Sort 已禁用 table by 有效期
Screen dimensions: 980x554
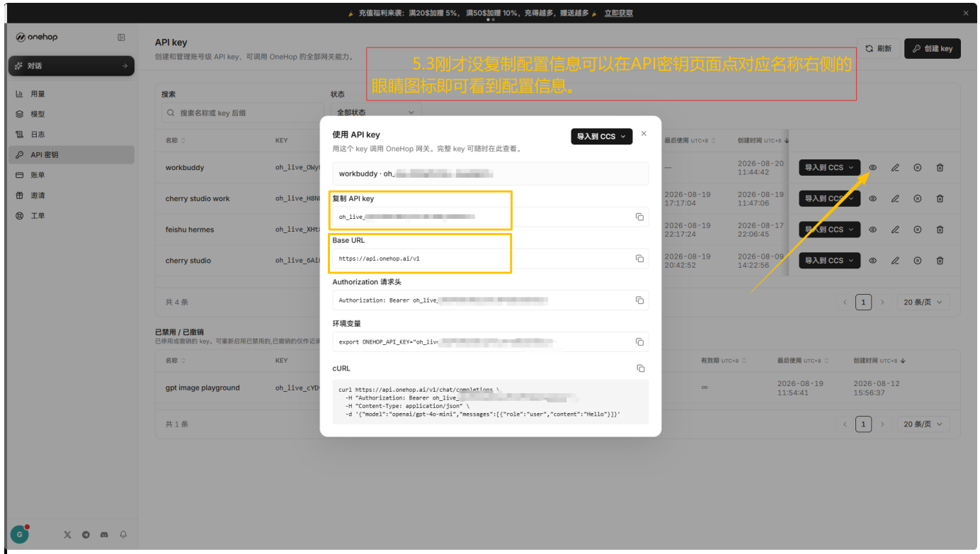point(725,361)
